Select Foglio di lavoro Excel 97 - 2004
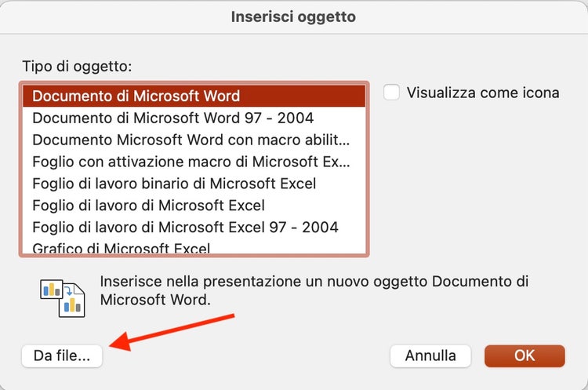 pyautogui.click(x=185, y=228)
